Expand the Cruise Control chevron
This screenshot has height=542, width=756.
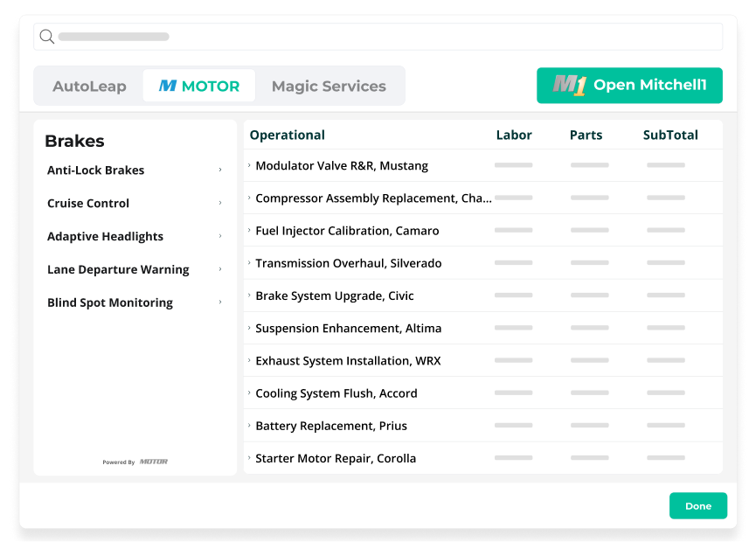coord(220,203)
